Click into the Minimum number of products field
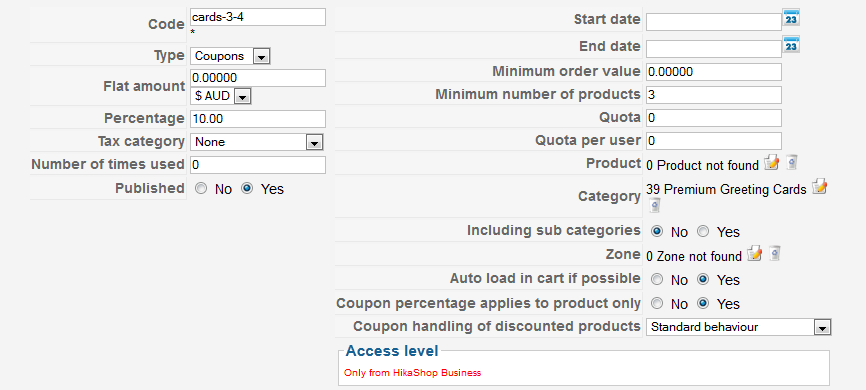This screenshot has width=866, height=390. coord(714,94)
